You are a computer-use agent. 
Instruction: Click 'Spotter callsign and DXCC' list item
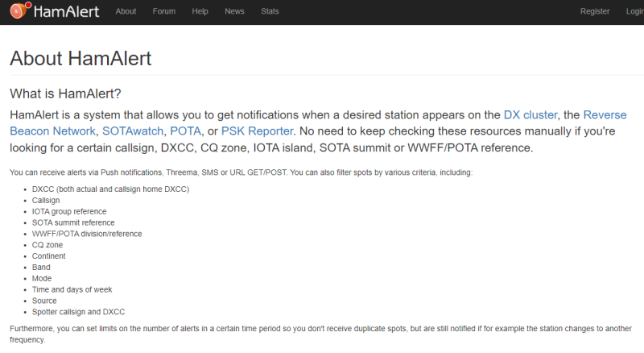pos(78,312)
